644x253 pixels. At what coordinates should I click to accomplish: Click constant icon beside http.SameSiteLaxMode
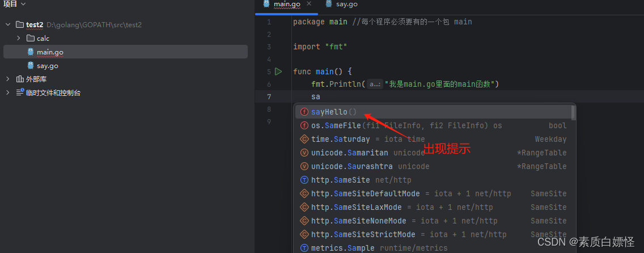(x=304, y=207)
